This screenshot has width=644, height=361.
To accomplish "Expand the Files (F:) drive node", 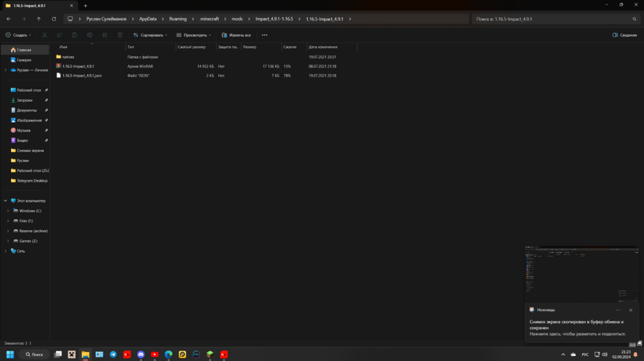I will click(8, 221).
